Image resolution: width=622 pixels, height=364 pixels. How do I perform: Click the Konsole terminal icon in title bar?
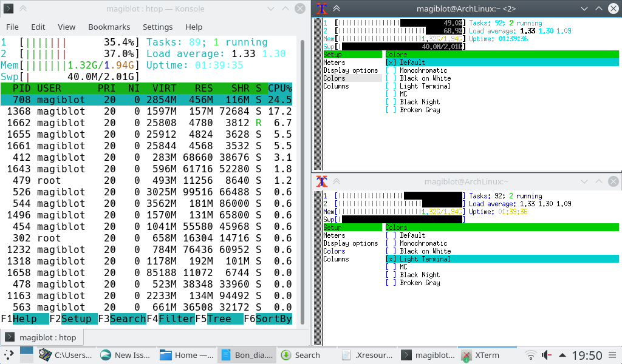(9, 8)
